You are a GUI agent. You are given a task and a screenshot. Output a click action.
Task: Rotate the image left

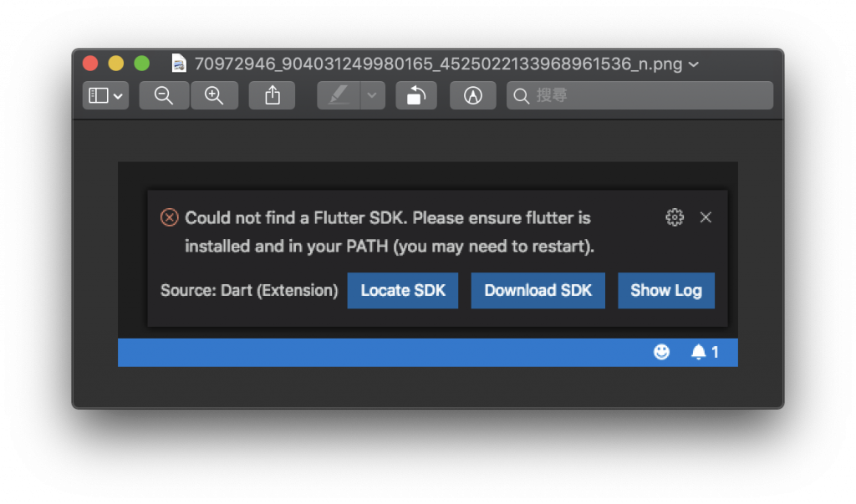[416, 95]
